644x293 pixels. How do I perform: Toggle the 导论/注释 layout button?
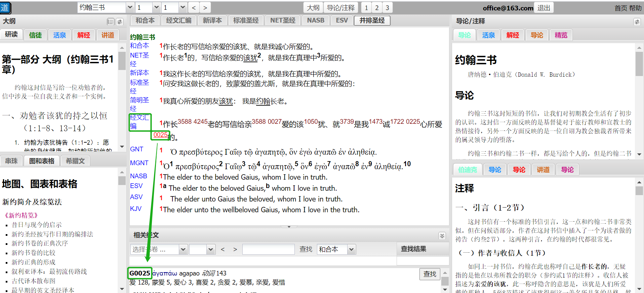click(340, 7)
